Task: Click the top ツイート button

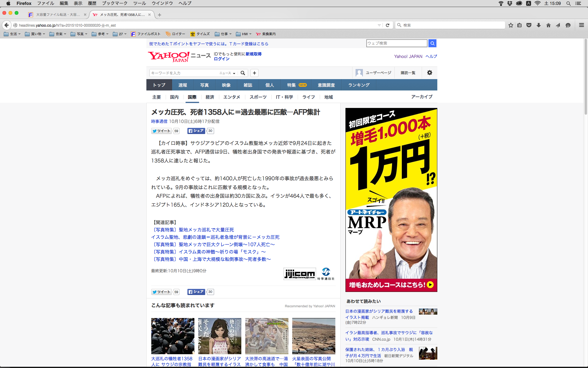Action: click(x=161, y=131)
